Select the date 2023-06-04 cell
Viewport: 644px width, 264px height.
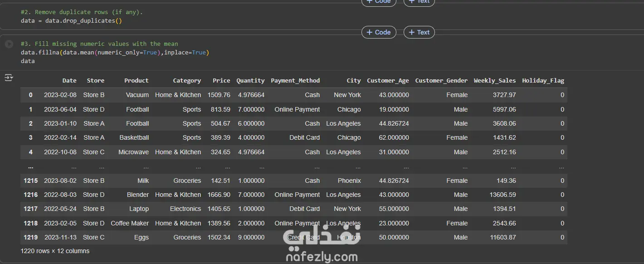click(60, 110)
